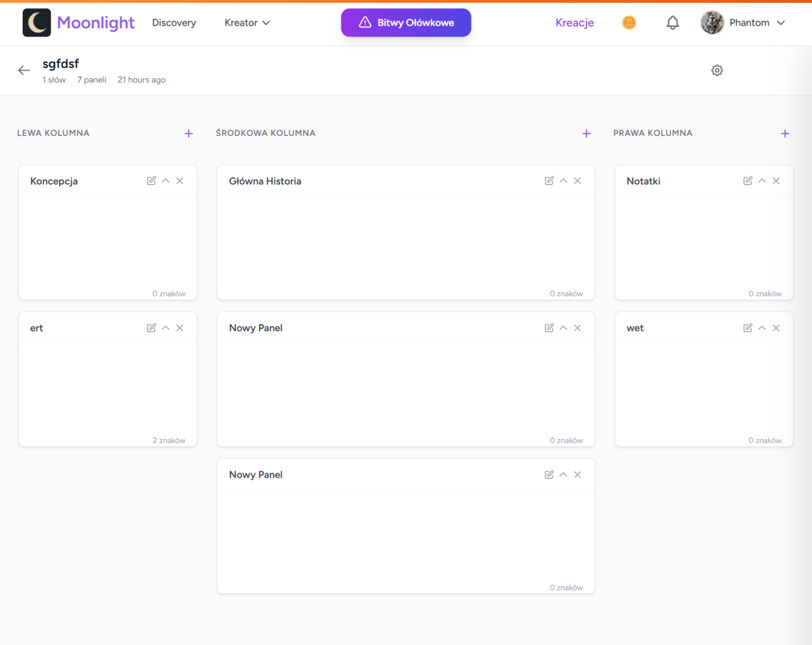Screen dimensions: 812x645
Task: Open the Kreacje link
Action: 574,23
